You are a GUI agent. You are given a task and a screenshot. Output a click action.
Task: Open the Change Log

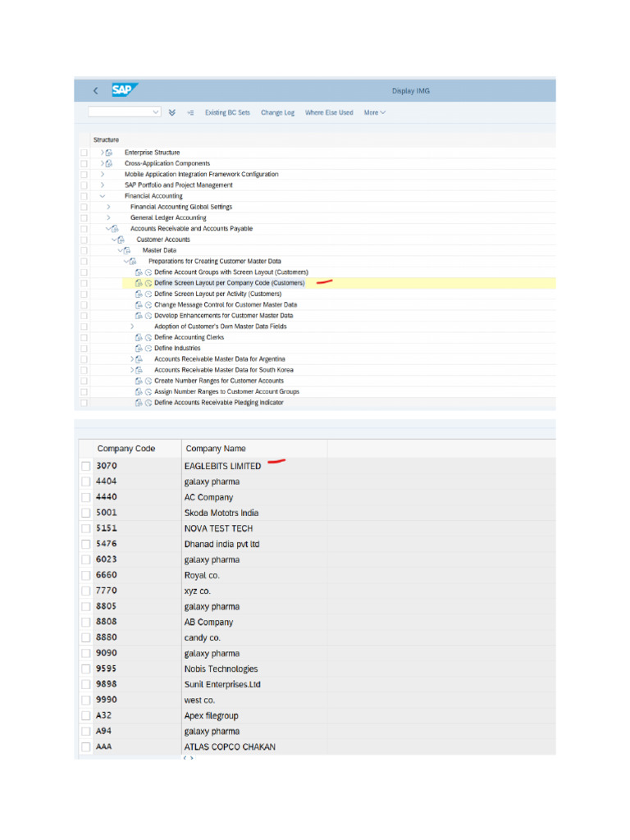tap(277, 112)
